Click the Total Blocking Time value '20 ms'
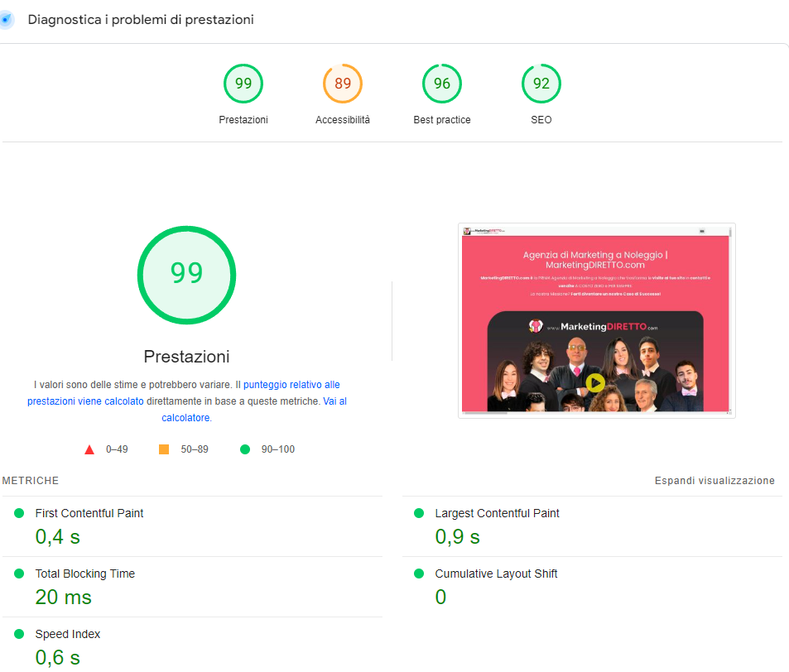Screen dimensions: 789x672 64,597
